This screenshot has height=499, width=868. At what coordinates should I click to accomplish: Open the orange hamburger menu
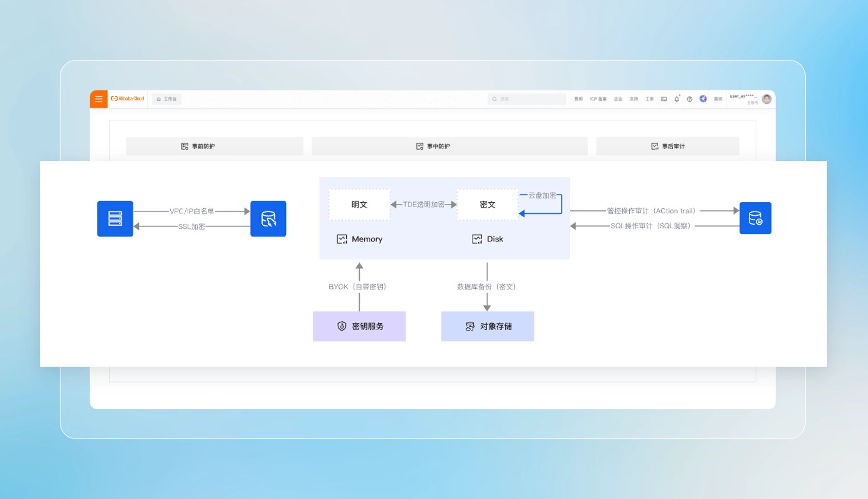[98, 99]
